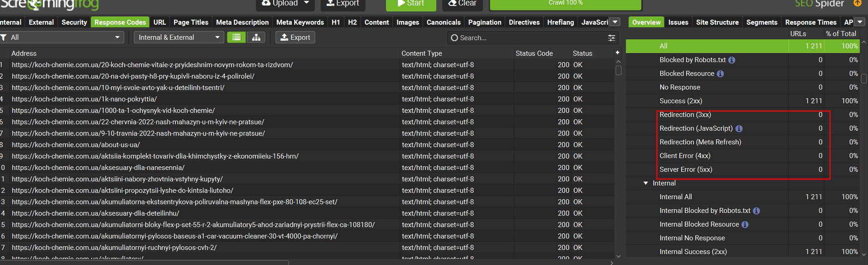Select Server Error (5xx) in overview

[743, 170]
